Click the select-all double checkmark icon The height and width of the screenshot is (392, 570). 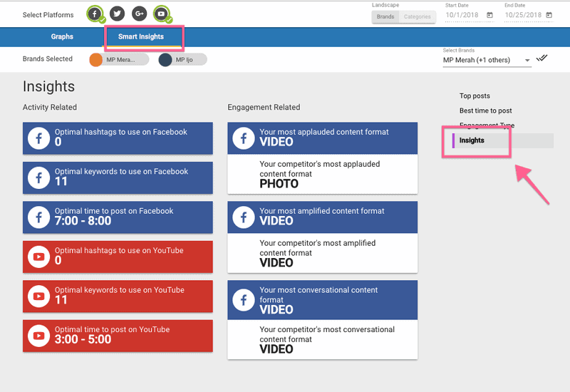click(542, 58)
